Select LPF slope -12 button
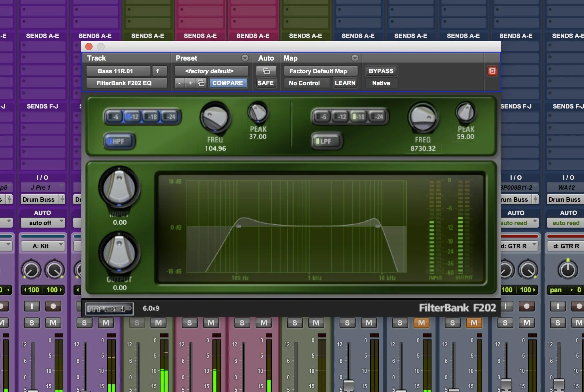 (341, 117)
